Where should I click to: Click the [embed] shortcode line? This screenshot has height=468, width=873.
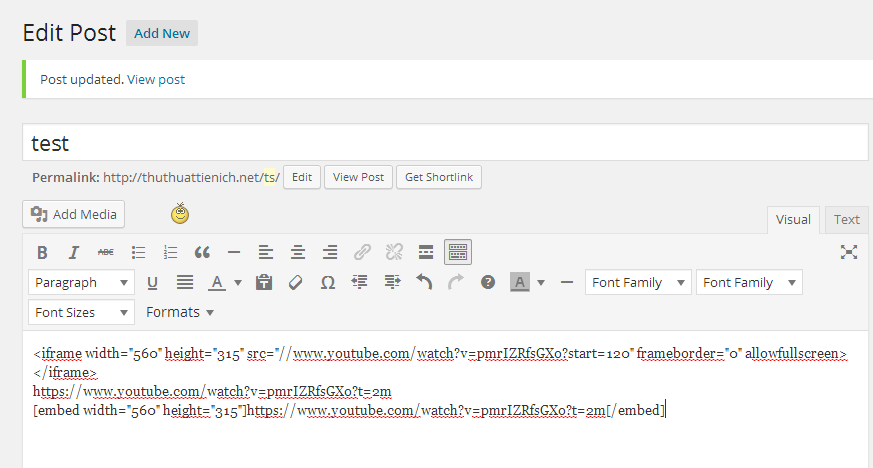click(349, 410)
